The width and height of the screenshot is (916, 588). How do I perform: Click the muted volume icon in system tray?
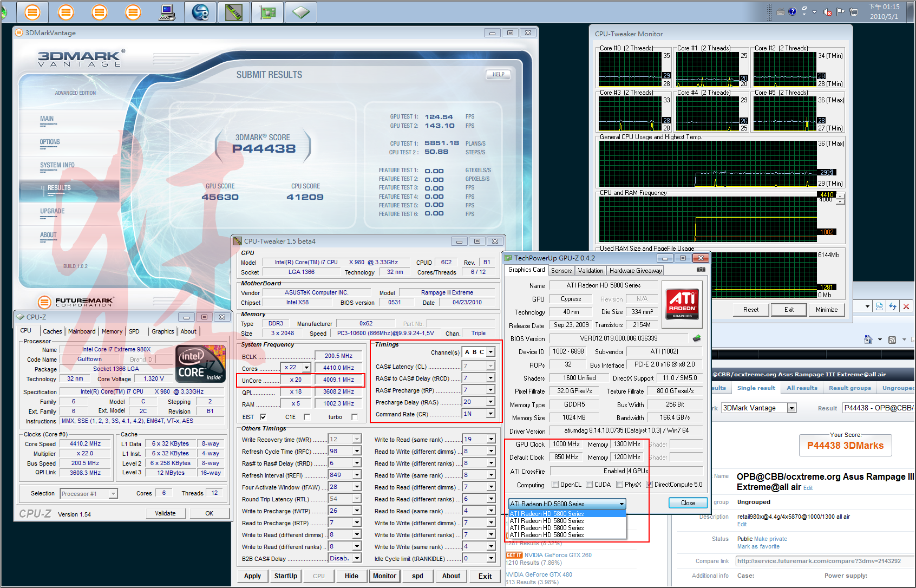point(827,11)
